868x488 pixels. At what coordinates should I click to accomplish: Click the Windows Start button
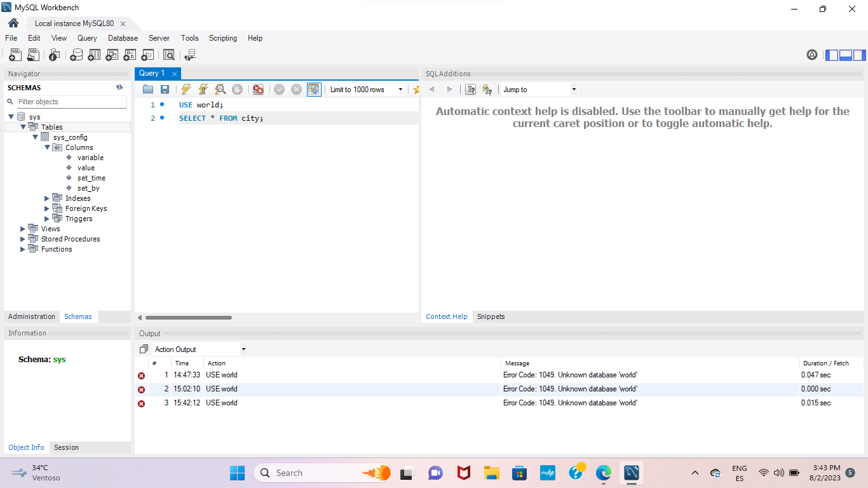coord(237,473)
